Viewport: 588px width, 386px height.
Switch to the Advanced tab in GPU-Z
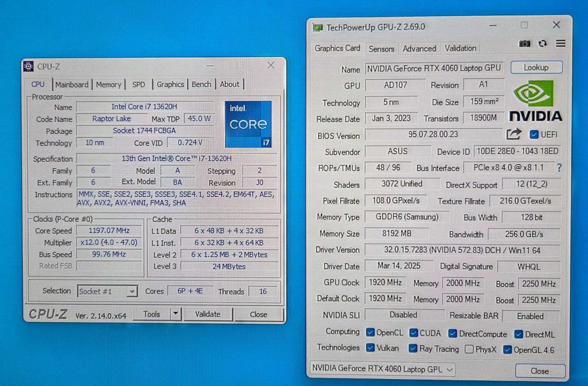click(x=419, y=48)
